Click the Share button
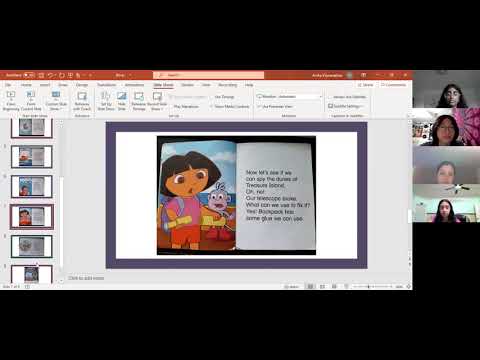The height and width of the screenshot is (360, 480). (365, 85)
